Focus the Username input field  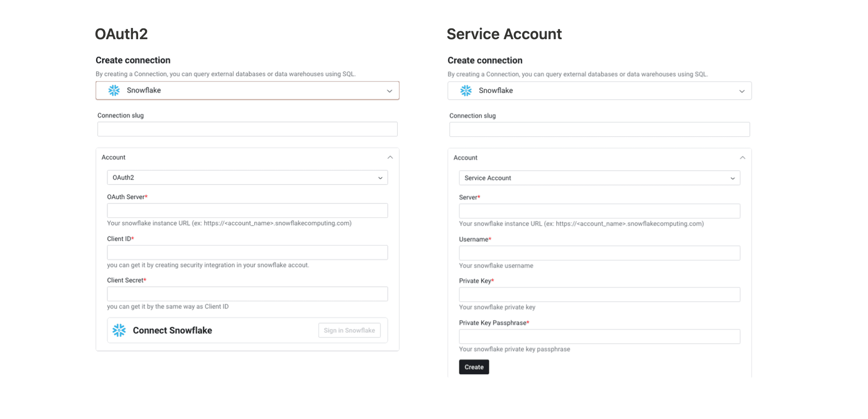point(599,253)
